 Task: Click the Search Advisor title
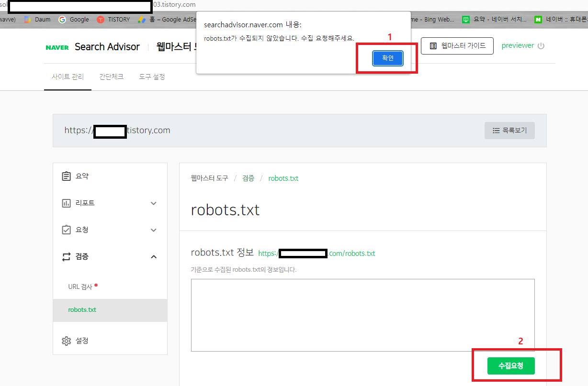tap(107, 47)
